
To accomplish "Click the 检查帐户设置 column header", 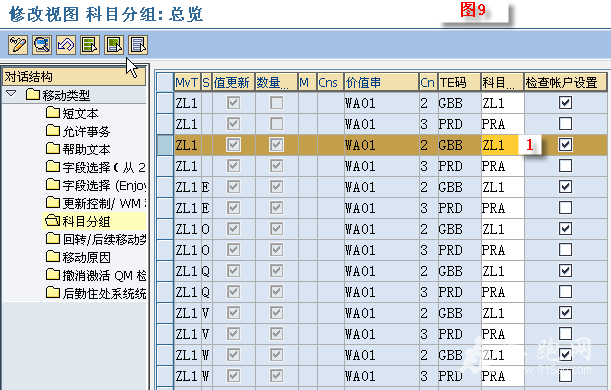I will (x=565, y=82).
